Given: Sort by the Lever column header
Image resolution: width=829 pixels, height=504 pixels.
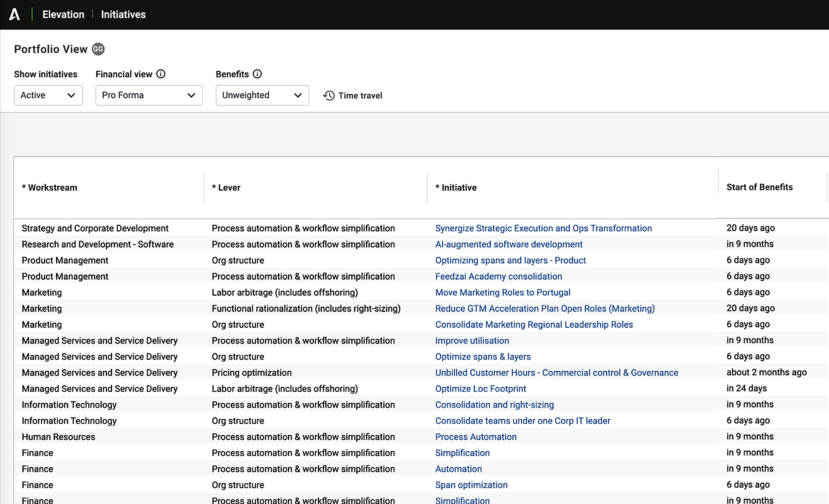Looking at the screenshot, I should coord(229,188).
